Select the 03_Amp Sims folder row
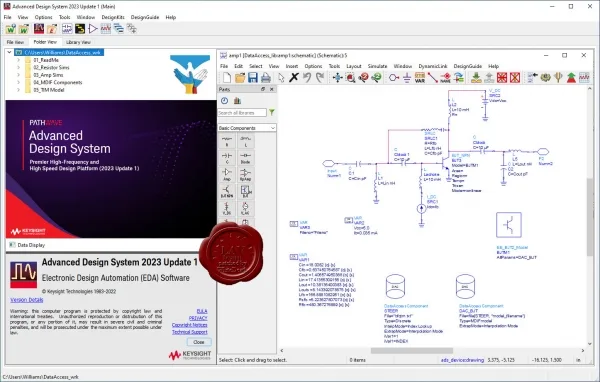Viewport: 600px width, 382px height. coord(48,75)
